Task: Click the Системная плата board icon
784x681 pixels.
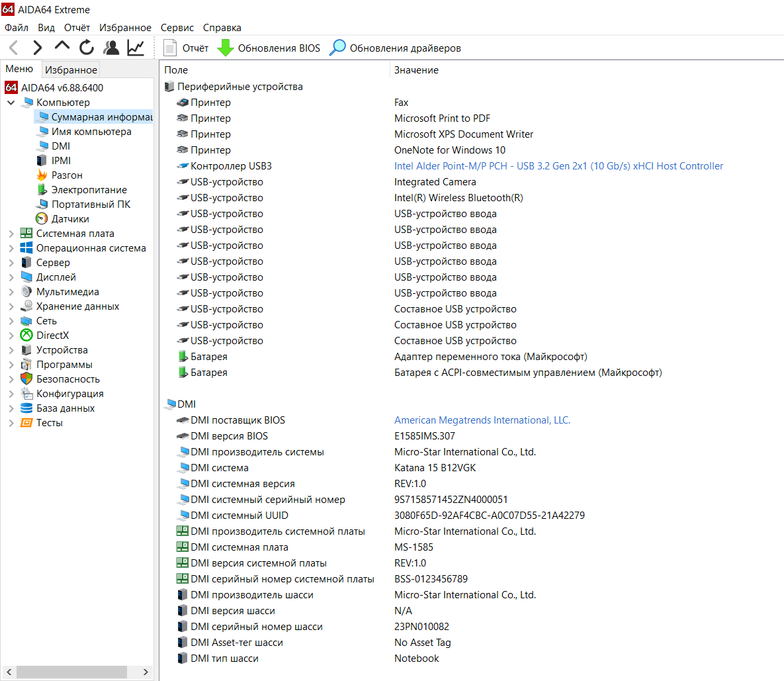Action: click(x=26, y=233)
